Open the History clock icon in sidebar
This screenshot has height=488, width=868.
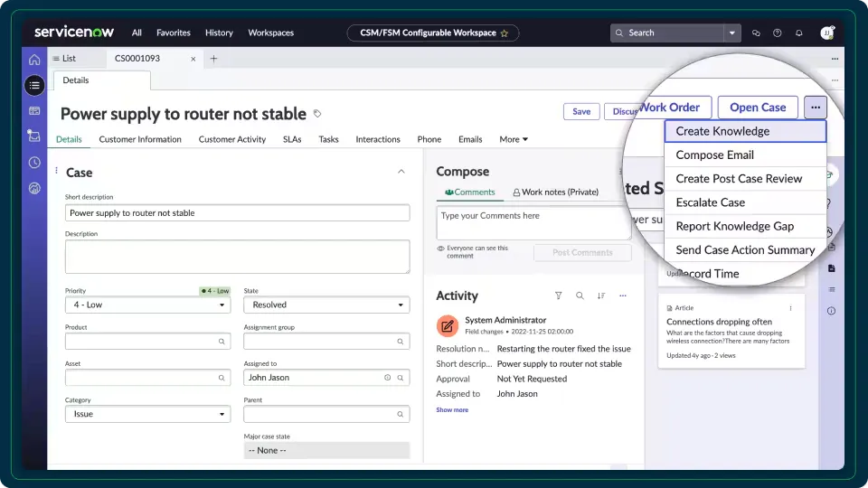[34, 163]
